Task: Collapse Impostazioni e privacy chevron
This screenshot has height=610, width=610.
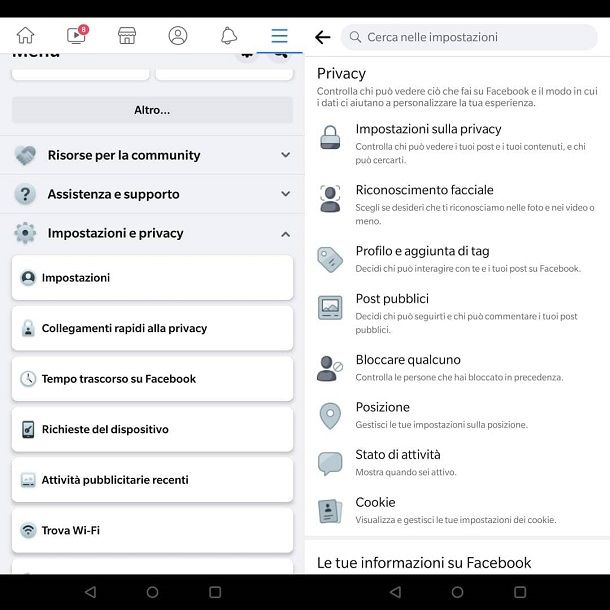Action: point(286,234)
